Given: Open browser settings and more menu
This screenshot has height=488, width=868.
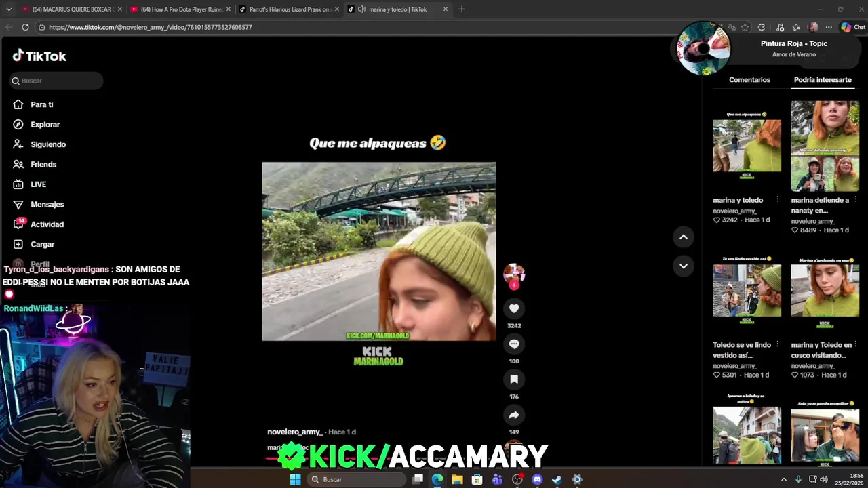Looking at the screenshot, I should 828,27.
